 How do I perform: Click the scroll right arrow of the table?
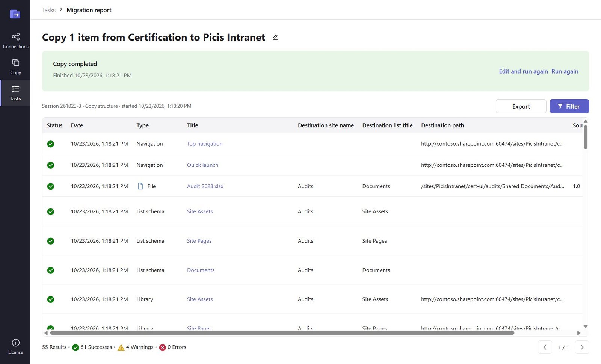coord(579,333)
